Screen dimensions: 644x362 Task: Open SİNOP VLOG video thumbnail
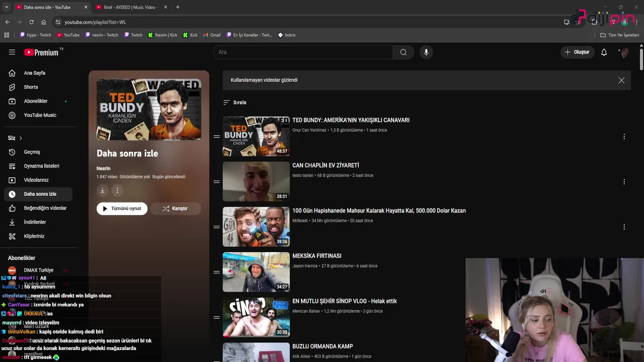tap(256, 317)
